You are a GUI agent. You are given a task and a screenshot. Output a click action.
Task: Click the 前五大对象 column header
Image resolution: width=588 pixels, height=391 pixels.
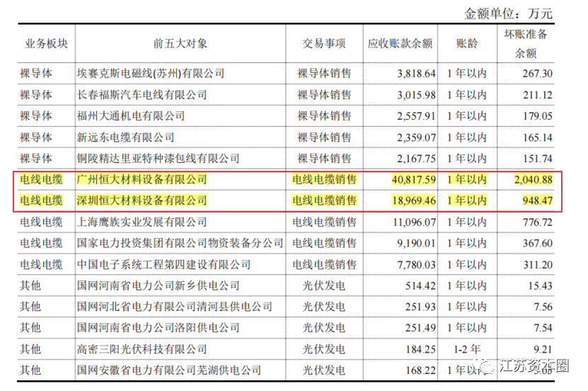pyautogui.click(x=180, y=43)
